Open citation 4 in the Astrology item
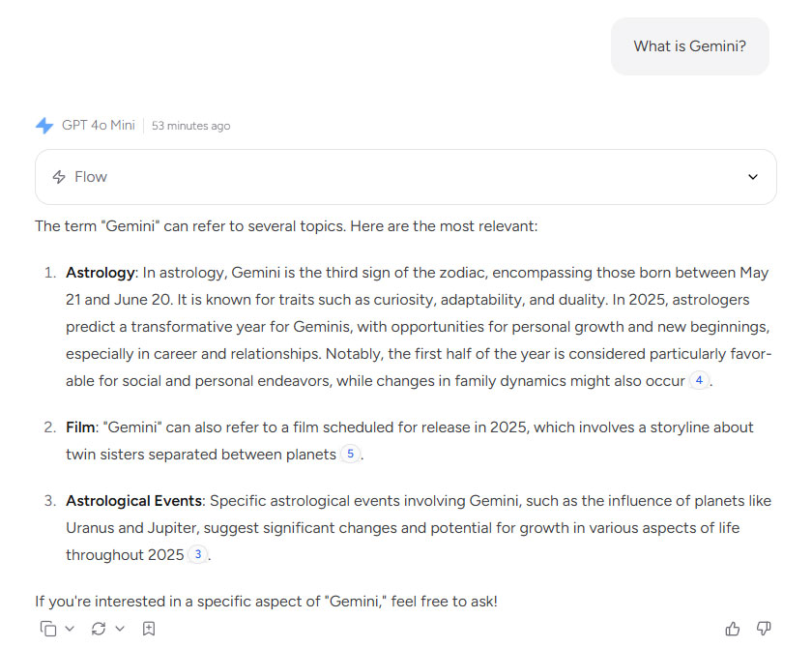This screenshot has width=812, height=648. coord(699,380)
